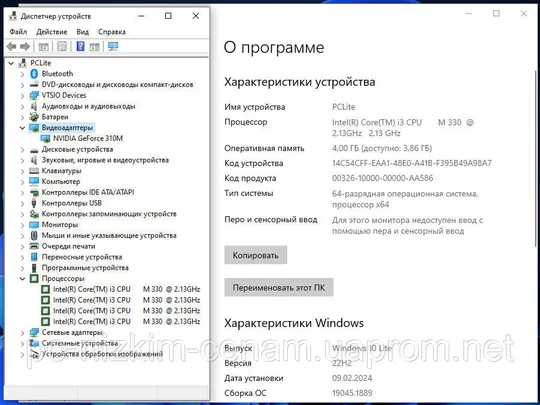Maximize the Device Manager window

click(x=168, y=16)
